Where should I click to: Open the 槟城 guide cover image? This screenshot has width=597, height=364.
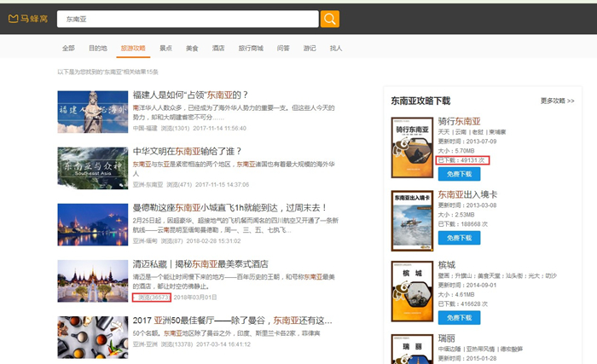click(412, 291)
